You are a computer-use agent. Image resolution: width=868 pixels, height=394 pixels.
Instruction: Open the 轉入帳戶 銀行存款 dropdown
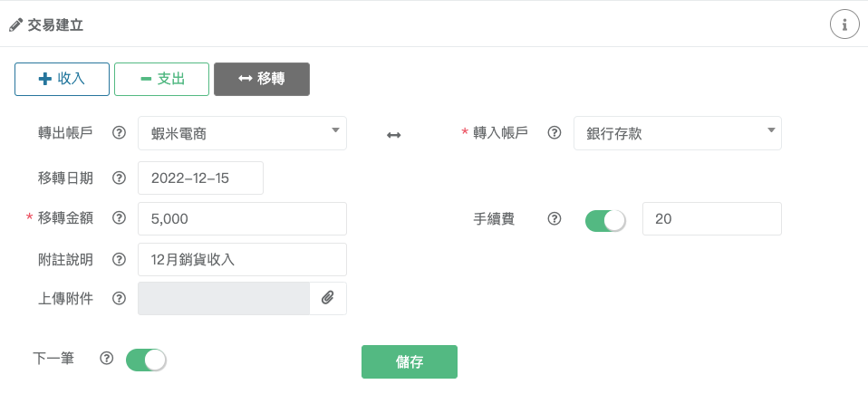click(x=678, y=133)
